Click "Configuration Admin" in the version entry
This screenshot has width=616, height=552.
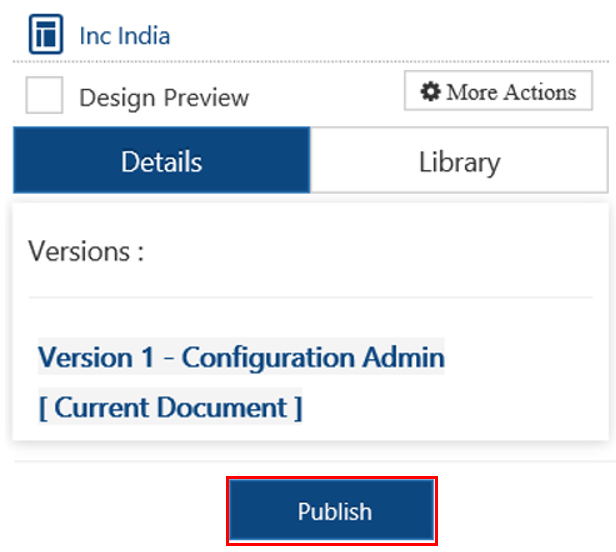tap(313, 357)
